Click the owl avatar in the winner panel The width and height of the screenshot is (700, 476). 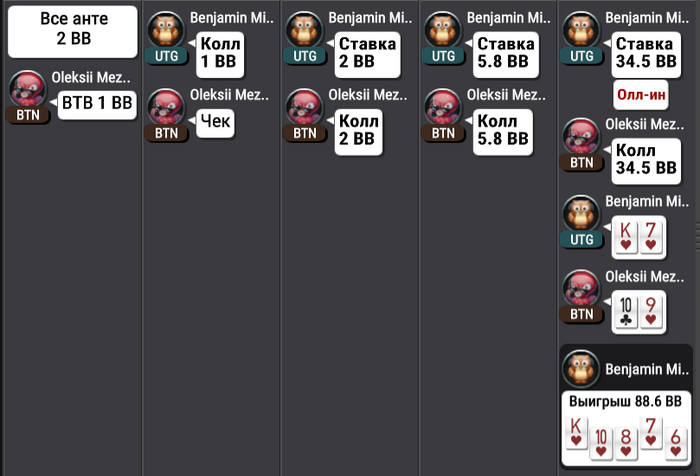click(581, 368)
